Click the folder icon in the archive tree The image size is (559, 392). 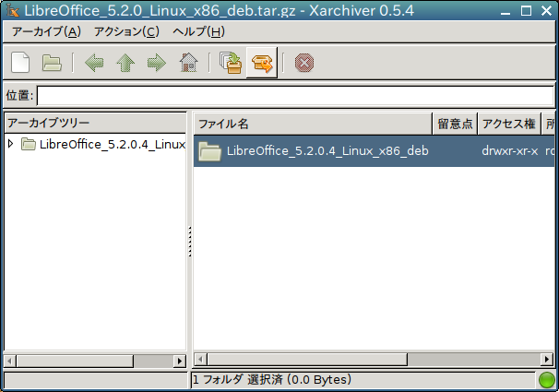(x=29, y=144)
